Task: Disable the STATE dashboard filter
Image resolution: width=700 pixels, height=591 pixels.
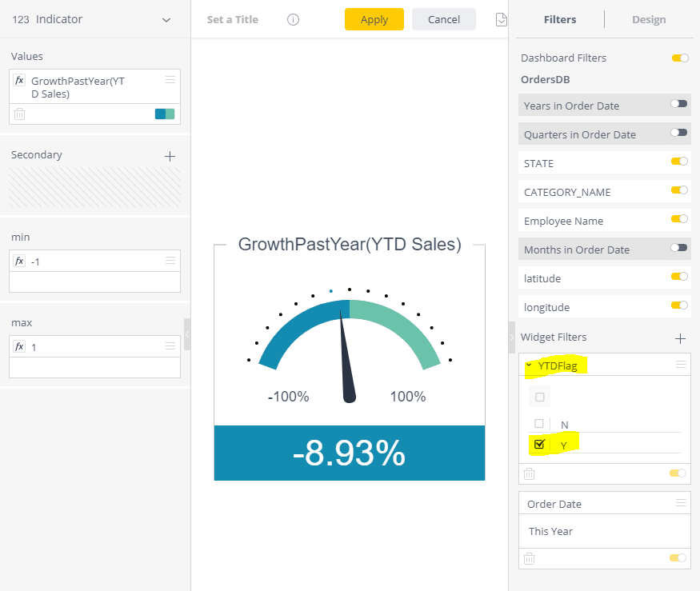Action: point(679,162)
